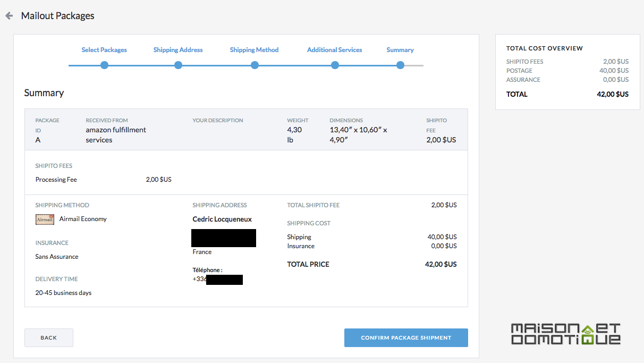
Task: Click the YOUR DESCRIPTION column header
Action: pos(218,121)
